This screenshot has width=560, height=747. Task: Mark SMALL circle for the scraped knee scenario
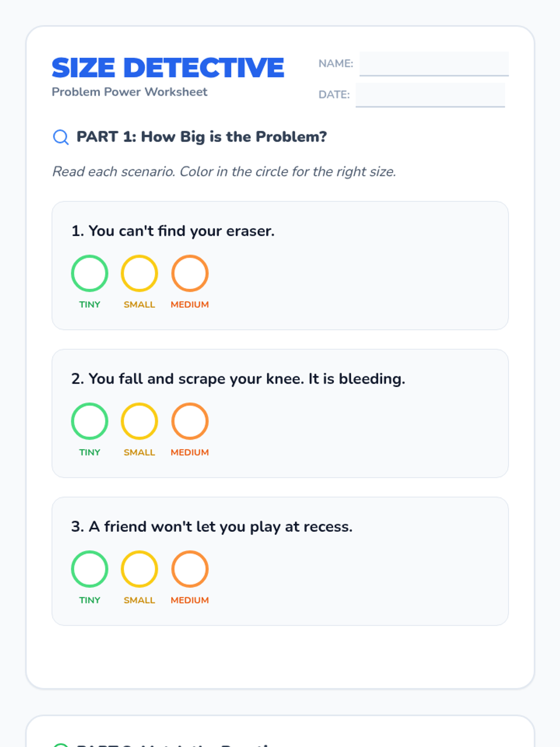coord(140,421)
